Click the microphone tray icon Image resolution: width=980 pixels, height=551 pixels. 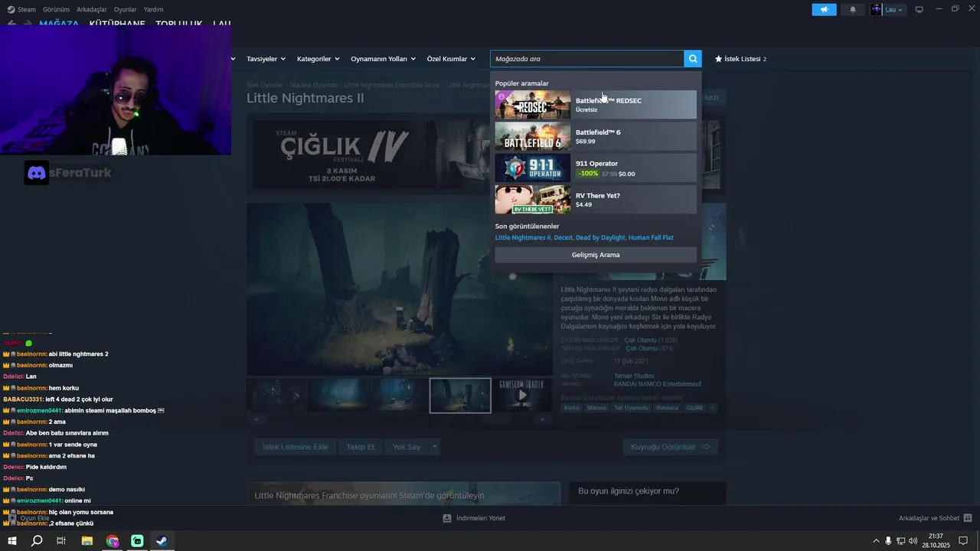coord(888,541)
